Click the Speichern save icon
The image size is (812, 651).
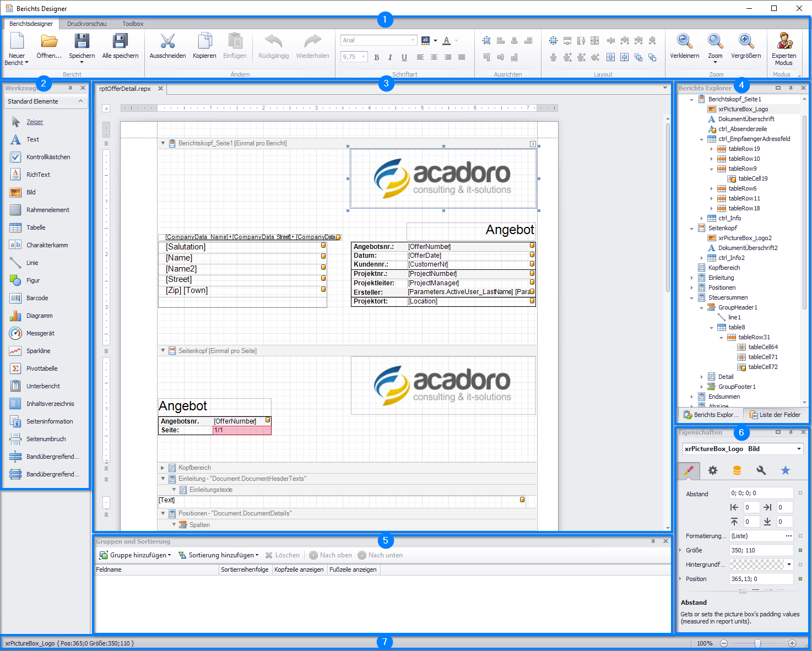[x=82, y=42]
